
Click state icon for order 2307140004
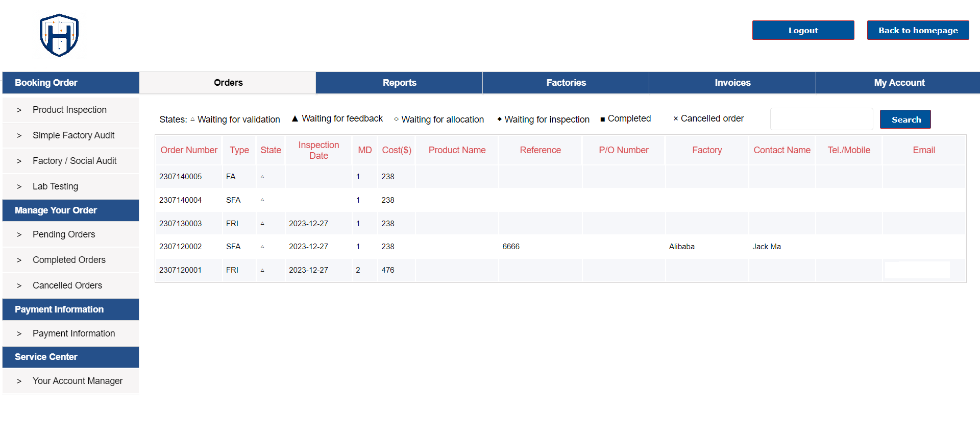[262, 200]
